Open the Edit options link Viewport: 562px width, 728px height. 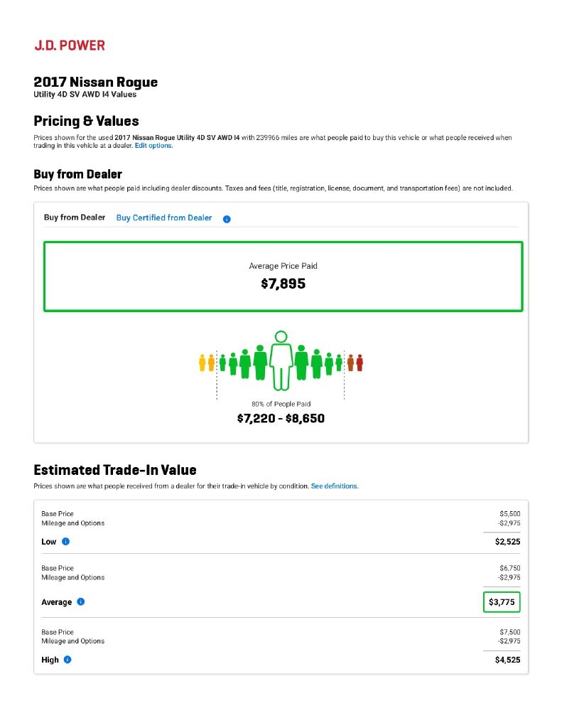point(153,146)
